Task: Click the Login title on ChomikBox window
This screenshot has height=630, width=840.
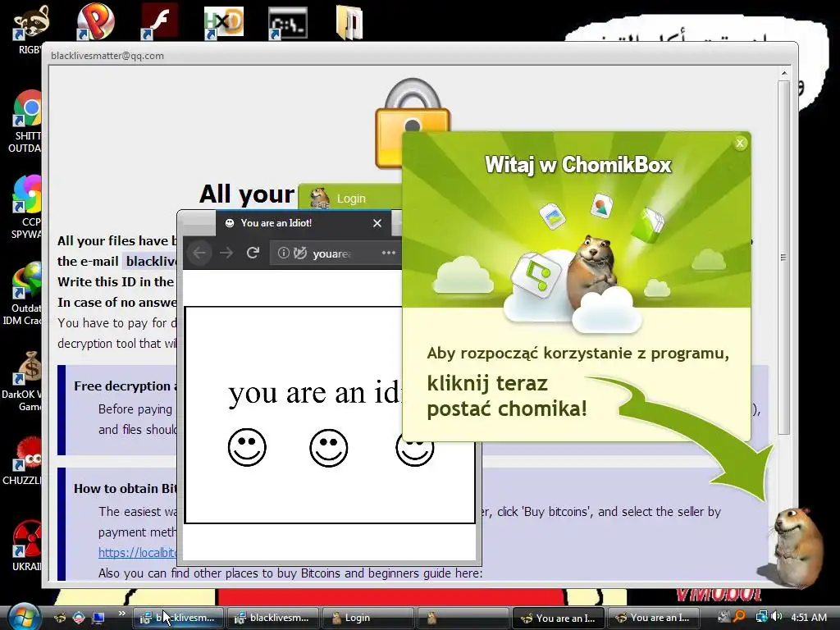Action: (x=351, y=199)
